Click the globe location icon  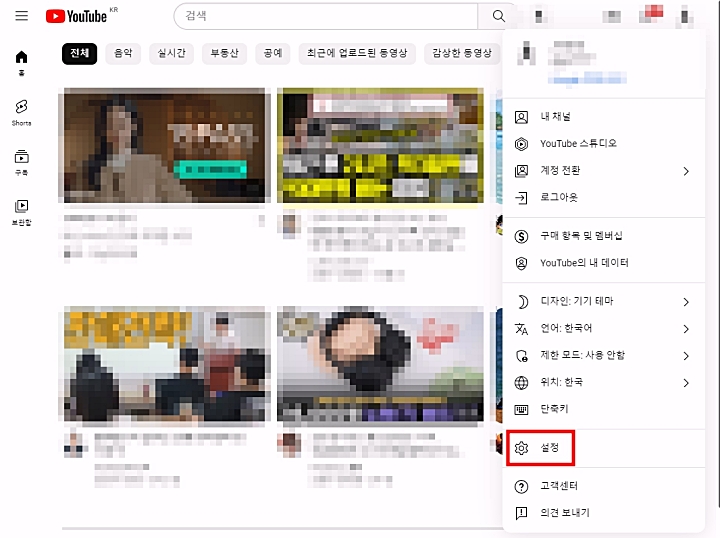[521, 383]
